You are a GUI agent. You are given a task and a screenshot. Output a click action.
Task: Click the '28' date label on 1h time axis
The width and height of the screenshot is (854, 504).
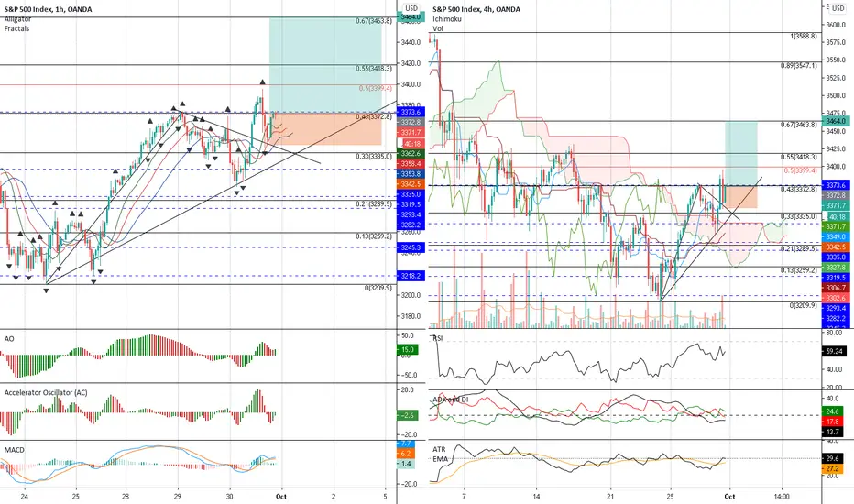(x=126, y=497)
